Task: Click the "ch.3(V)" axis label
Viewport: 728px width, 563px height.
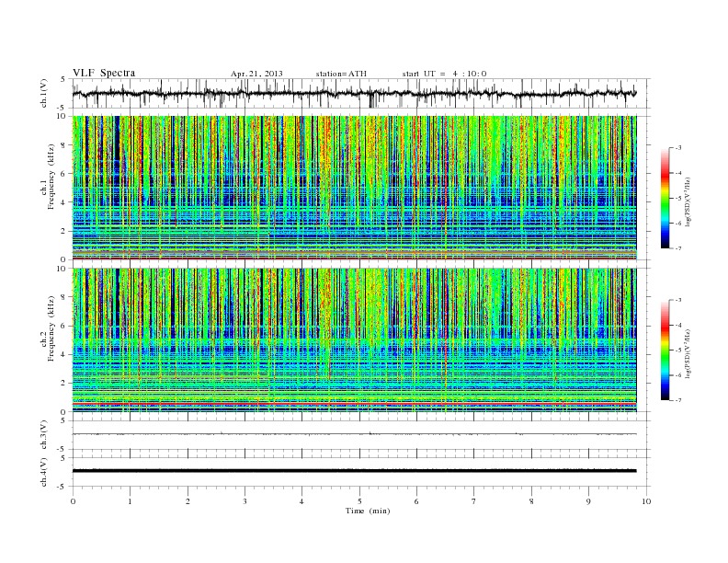Action: point(44,435)
